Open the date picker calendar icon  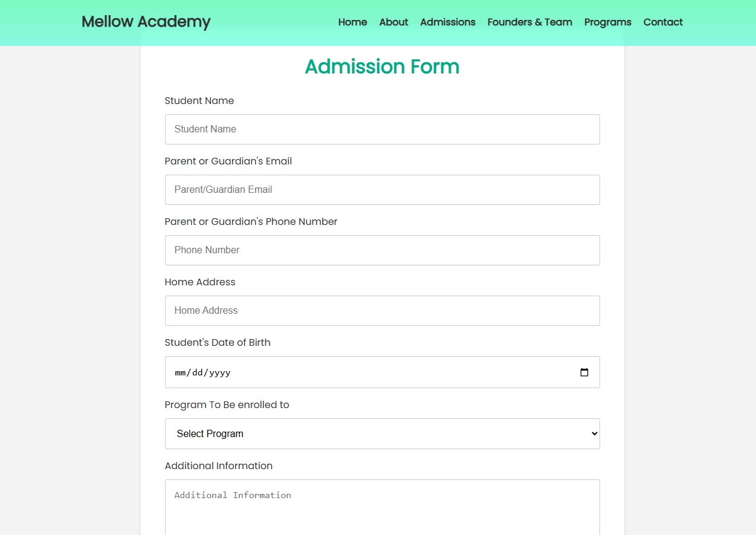584,372
